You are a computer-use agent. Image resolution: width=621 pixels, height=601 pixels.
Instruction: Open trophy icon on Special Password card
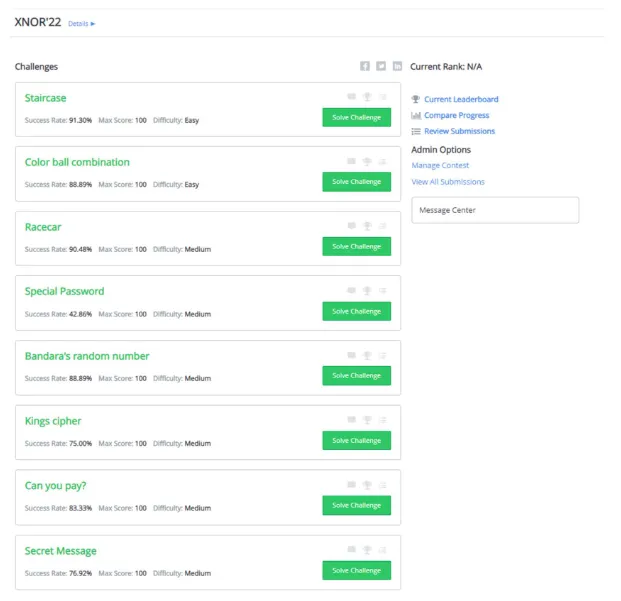tap(367, 291)
